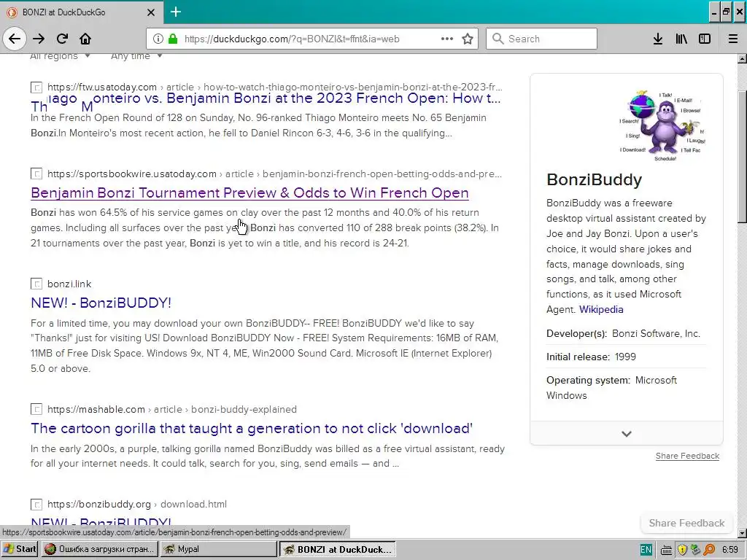Open the NEW! - BonziBUDDY! bonzi.link result
The height and width of the screenshot is (560, 747).
click(101, 303)
